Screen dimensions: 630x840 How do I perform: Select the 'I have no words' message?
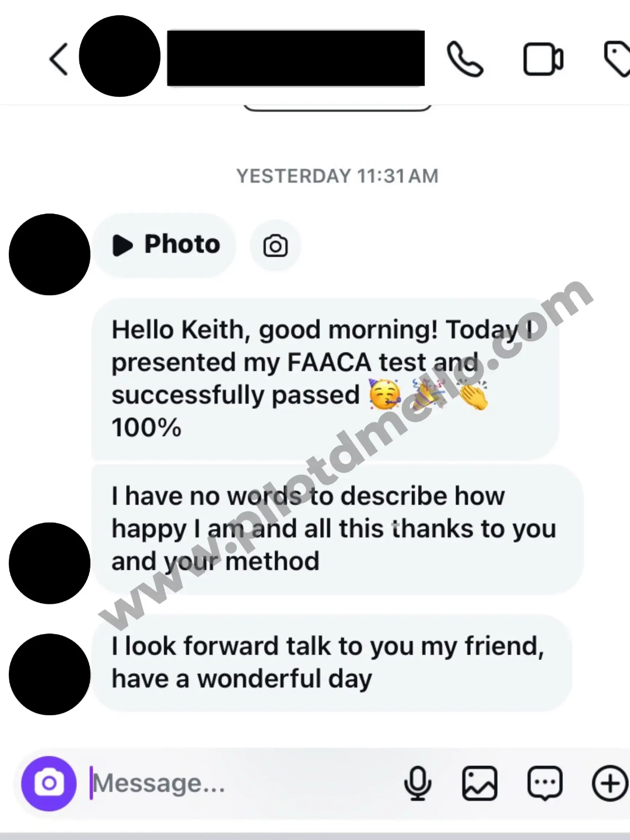point(338,529)
